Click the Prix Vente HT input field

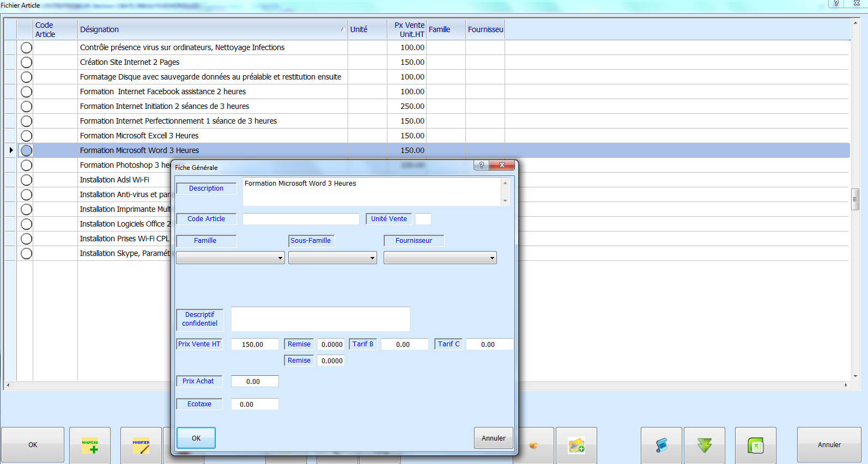(254, 345)
